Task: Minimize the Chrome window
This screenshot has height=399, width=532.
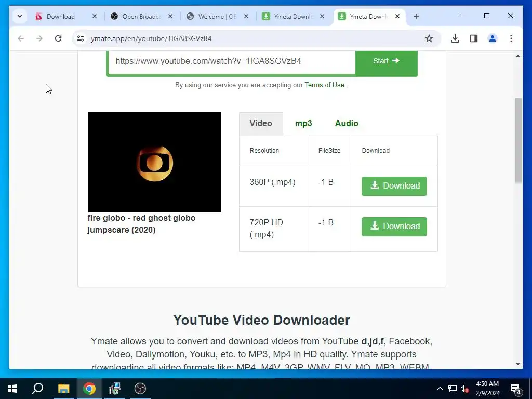Action: tap(463, 16)
